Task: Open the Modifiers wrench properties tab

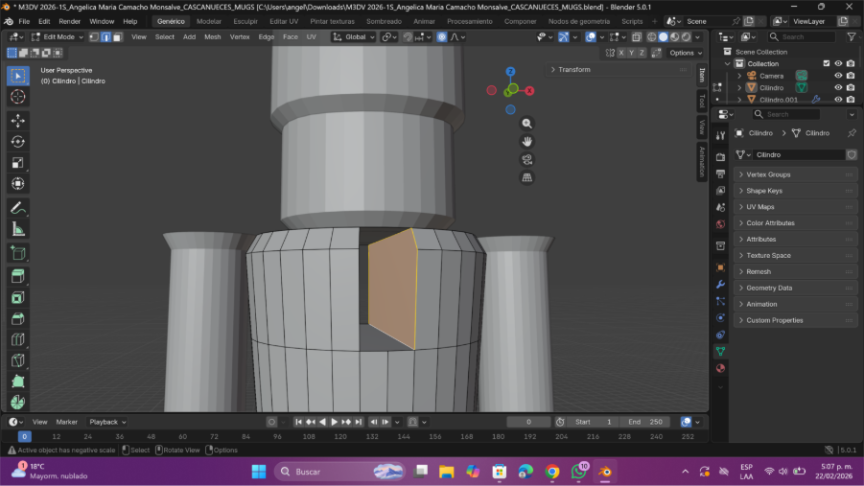Action: pyautogui.click(x=720, y=285)
